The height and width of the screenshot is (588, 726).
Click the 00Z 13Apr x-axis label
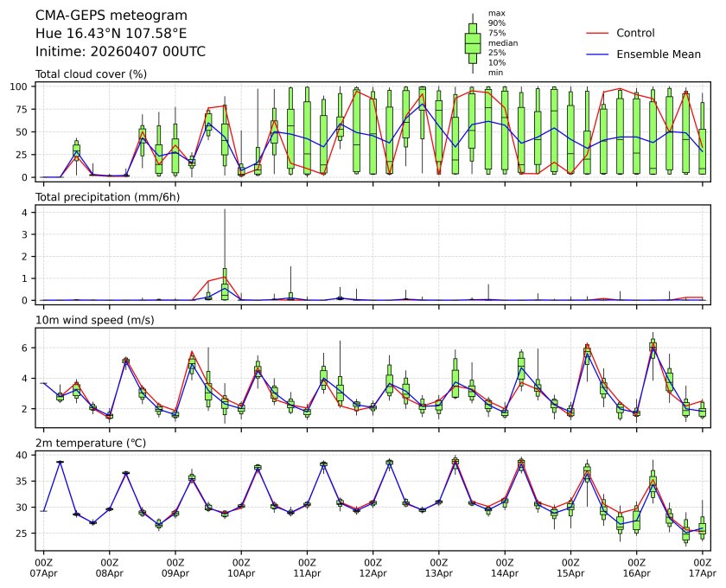(439, 567)
